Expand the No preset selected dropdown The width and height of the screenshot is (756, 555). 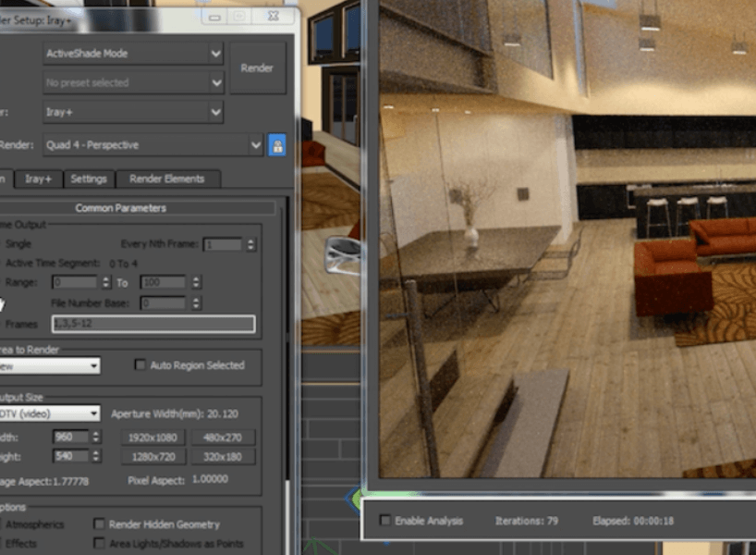pyautogui.click(x=133, y=82)
